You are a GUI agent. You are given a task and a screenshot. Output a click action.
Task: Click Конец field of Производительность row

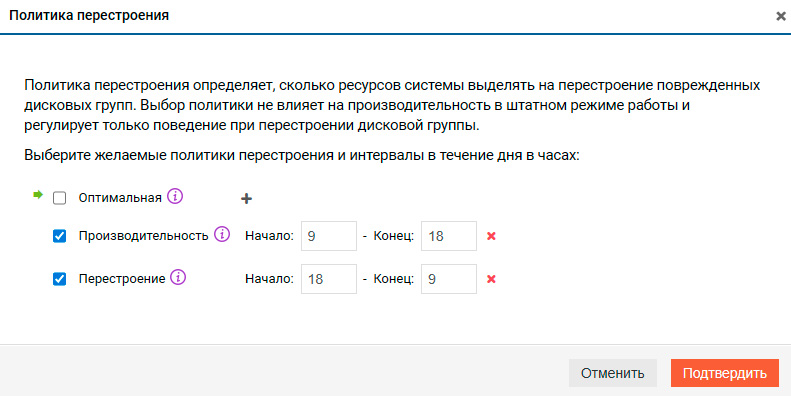coord(449,236)
